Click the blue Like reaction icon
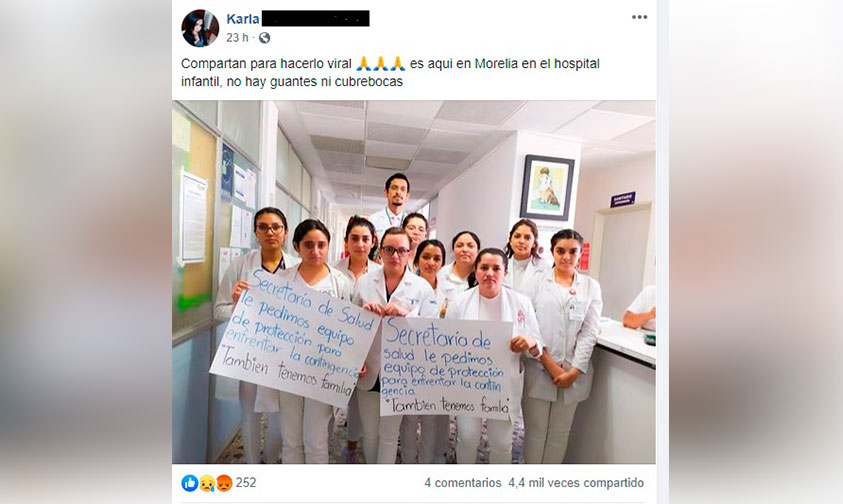843x504 pixels. tap(189, 483)
